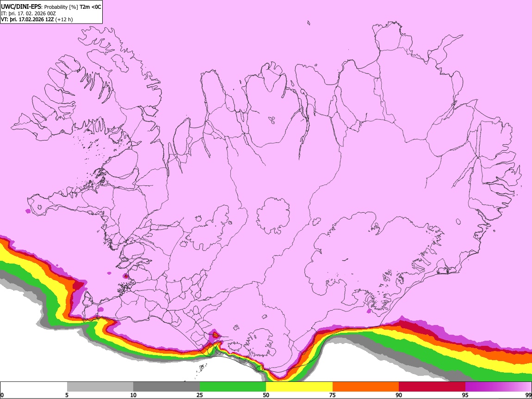Click the legend value label '75'
Screen dimensions: 532x399
point(332,395)
